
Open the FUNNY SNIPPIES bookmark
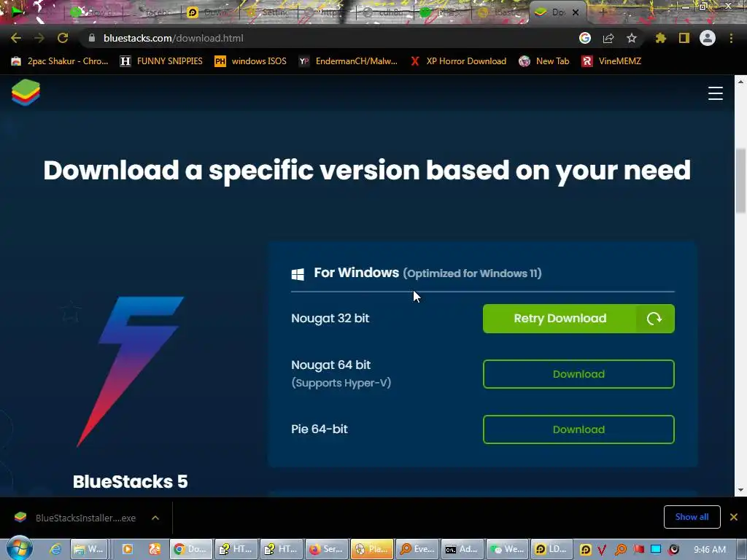[161, 61]
